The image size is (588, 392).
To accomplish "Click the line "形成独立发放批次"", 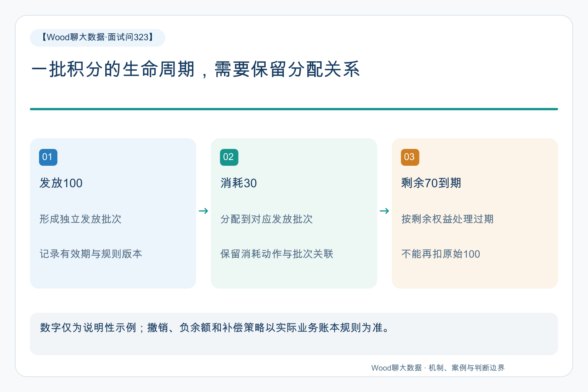I will 80,219.
